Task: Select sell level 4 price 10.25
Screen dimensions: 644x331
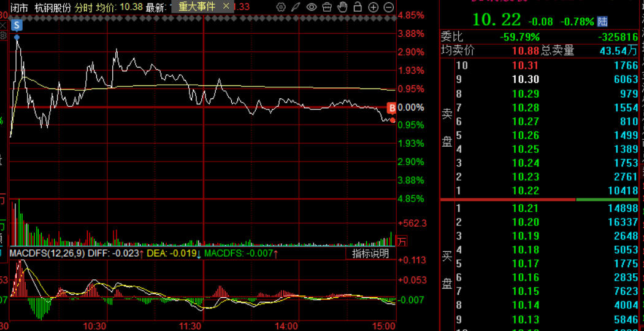Action: 525,149
